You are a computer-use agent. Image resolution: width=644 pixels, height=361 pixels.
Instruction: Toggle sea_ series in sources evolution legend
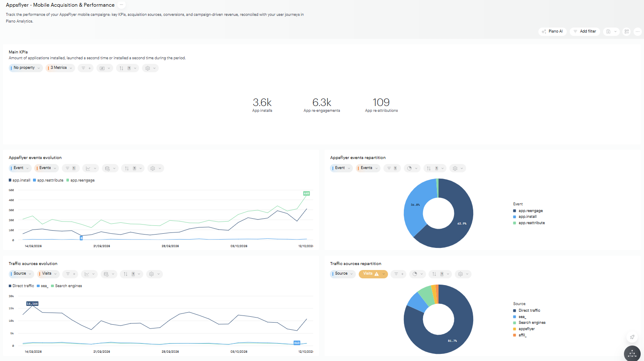point(43,286)
